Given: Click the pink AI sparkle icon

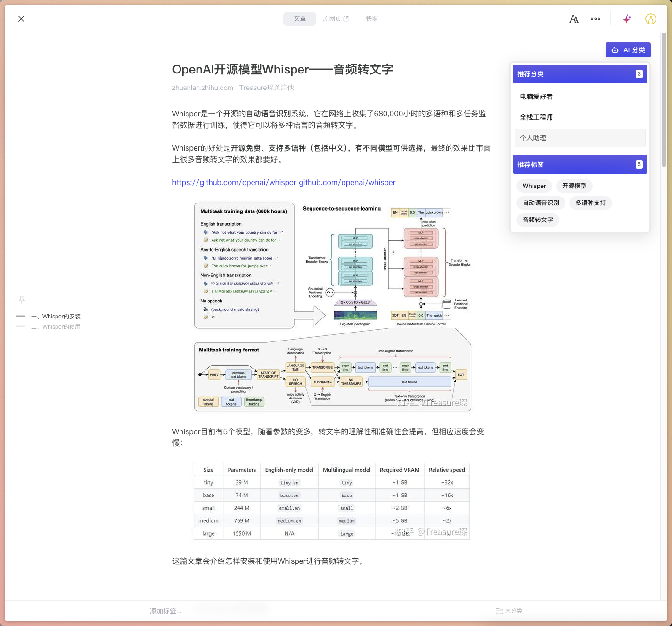Looking at the screenshot, I should click(627, 19).
